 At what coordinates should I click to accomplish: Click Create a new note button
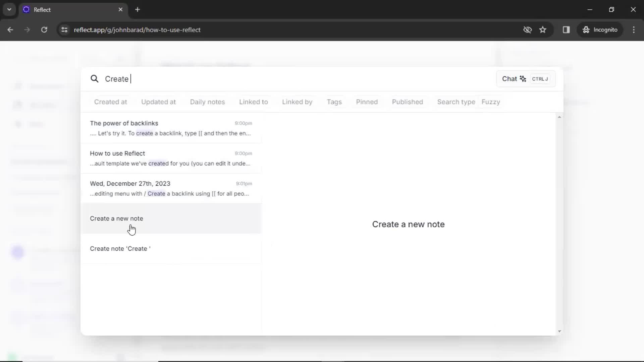click(116, 218)
